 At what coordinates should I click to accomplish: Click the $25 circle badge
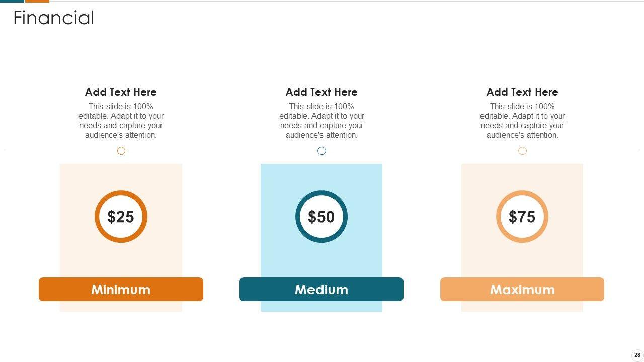point(121,217)
